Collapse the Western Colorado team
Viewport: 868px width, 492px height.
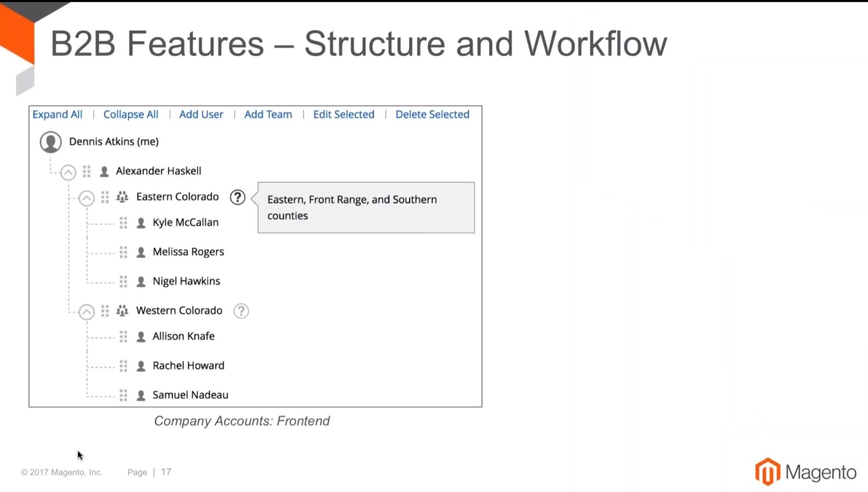pos(86,312)
